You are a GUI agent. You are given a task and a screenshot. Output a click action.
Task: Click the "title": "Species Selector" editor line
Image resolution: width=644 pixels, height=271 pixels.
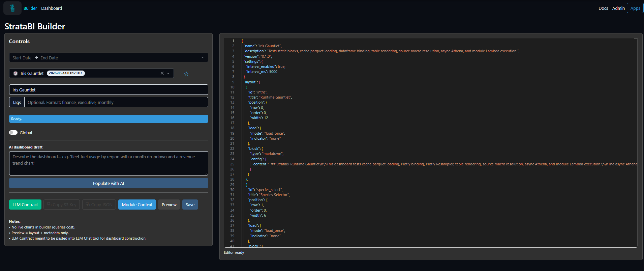(269, 195)
